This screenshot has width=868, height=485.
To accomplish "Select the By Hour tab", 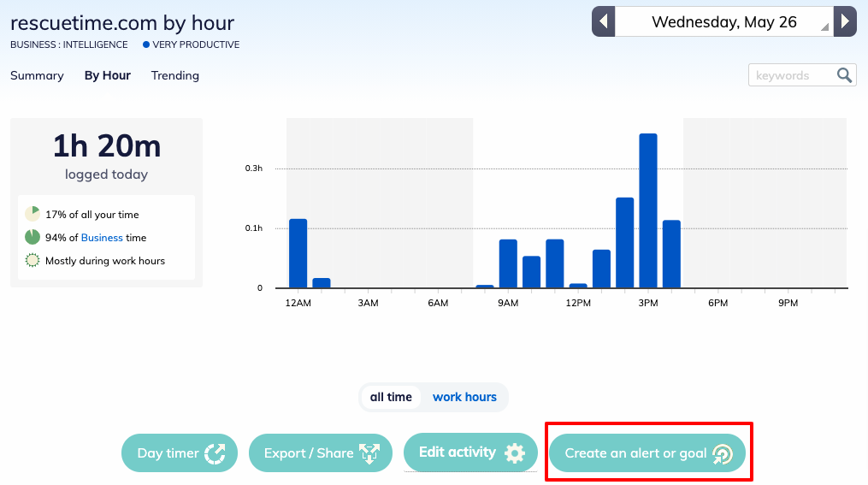I will tap(108, 75).
